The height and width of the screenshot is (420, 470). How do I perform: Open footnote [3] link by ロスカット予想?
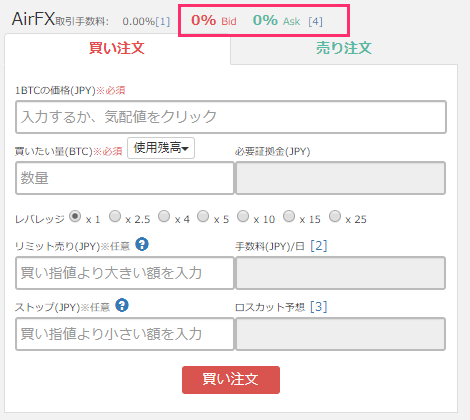[319, 307]
